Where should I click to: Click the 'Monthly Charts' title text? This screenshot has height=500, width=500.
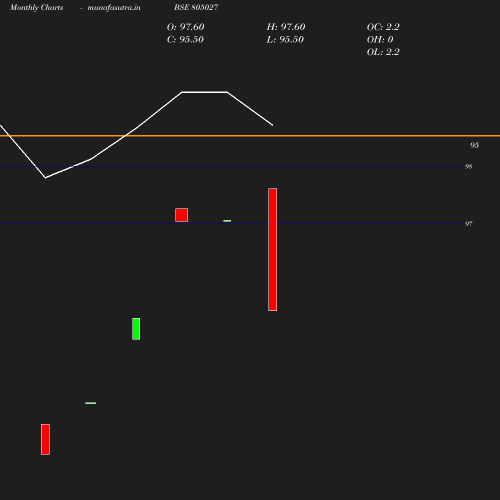[x=36, y=7]
